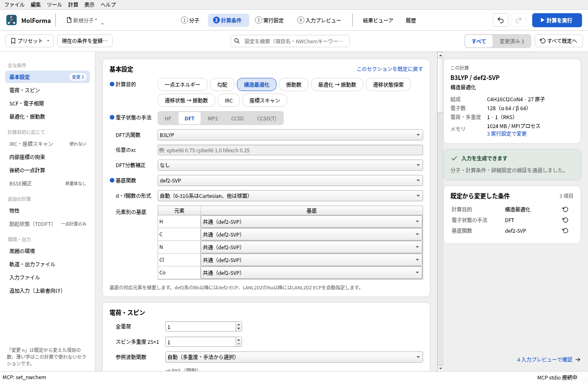Click the 任意のxc input field

point(290,150)
